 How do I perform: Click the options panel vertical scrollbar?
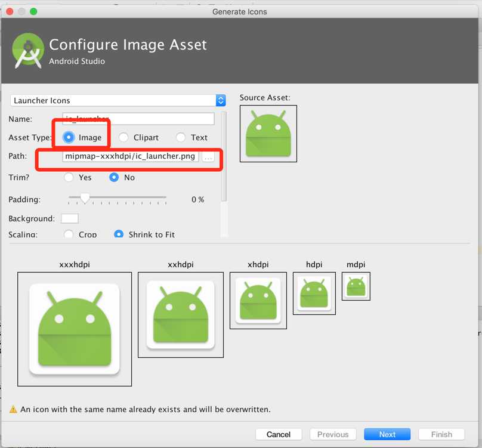point(224,157)
